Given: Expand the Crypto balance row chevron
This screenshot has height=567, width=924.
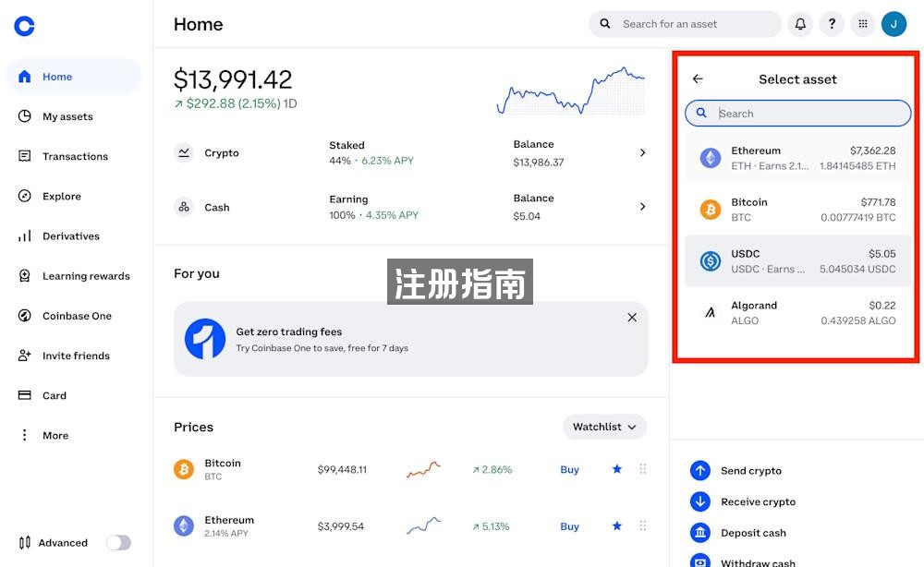Looking at the screenshot, I should click(642, 152).
